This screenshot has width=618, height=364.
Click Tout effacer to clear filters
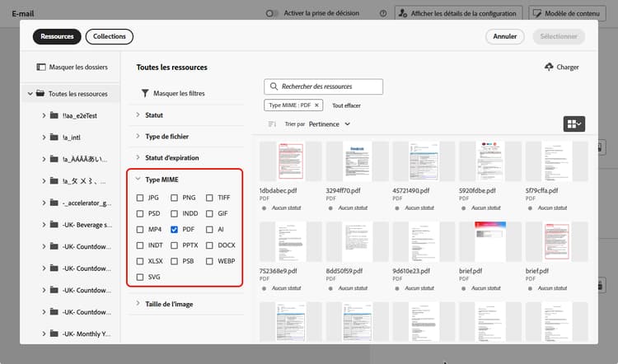click(346, 105)
